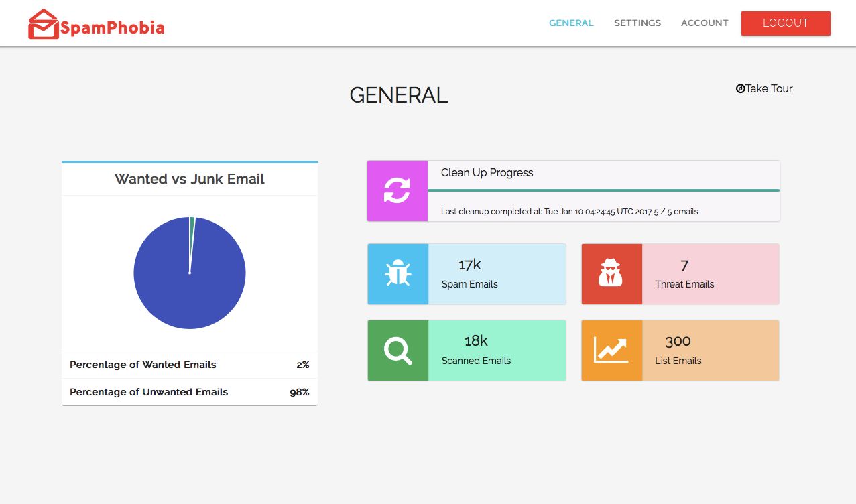Image resolution: width=856 pixels, height=504 pixels.
Task: Click the spy icon on Threat Emails card
Action: coord(611,273)
